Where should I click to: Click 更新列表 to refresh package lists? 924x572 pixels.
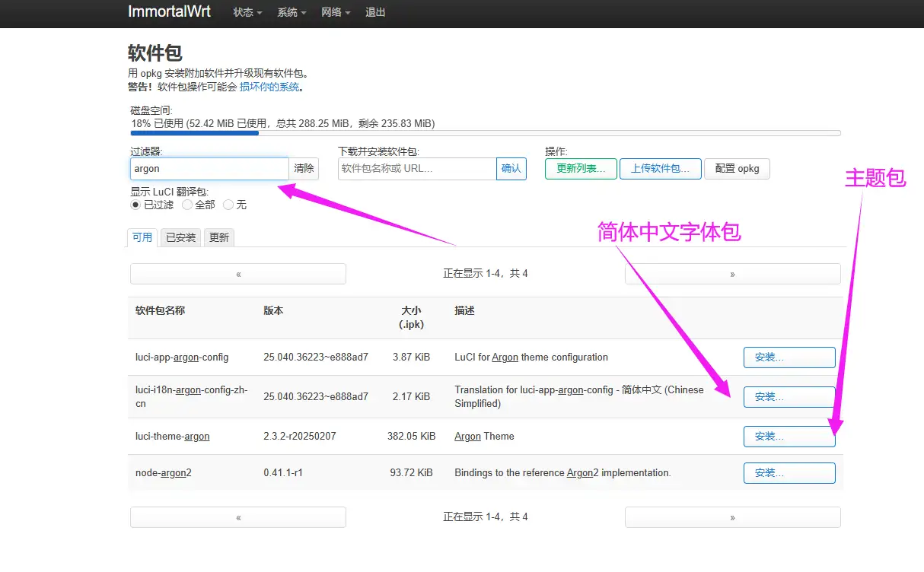580,168
